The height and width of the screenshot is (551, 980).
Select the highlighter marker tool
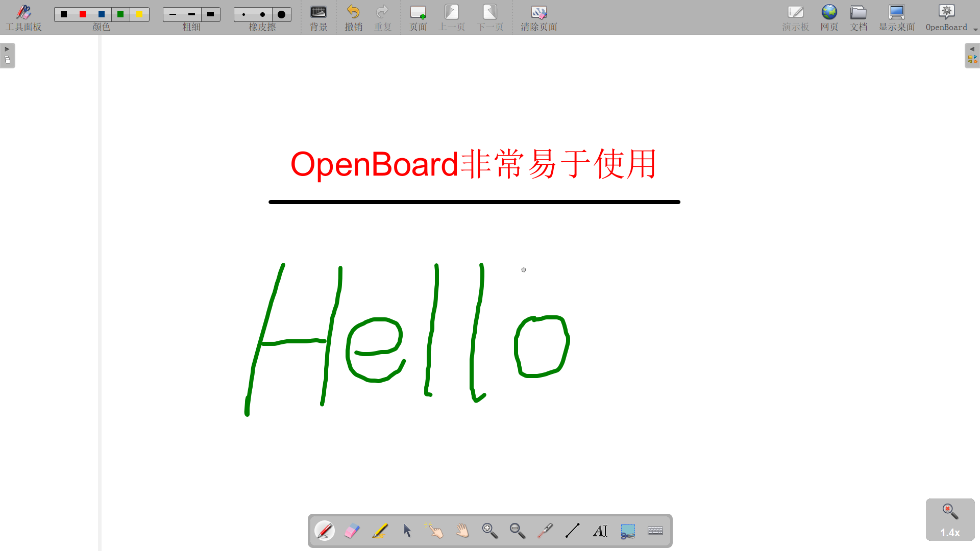pyautogui.click(x=380, y=531)
